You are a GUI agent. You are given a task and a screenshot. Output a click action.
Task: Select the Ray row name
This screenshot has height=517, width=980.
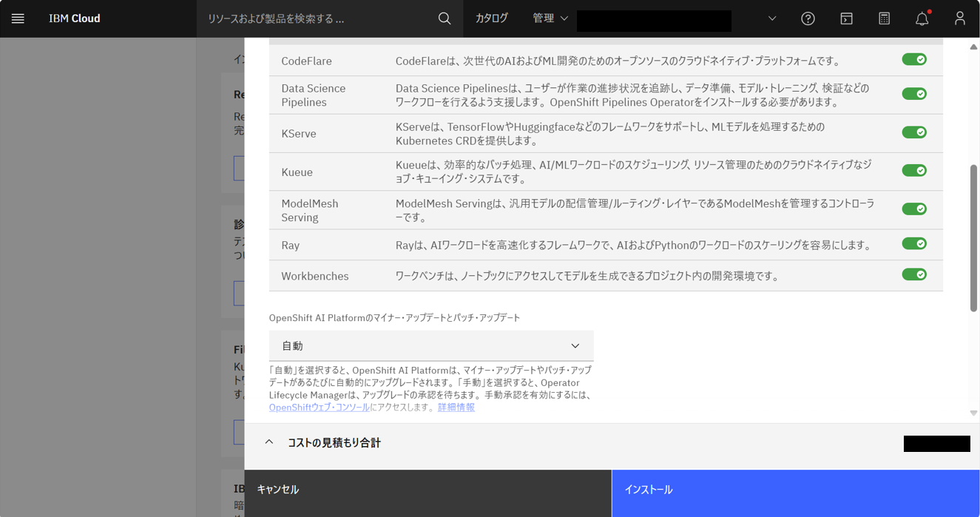(291, 246)
